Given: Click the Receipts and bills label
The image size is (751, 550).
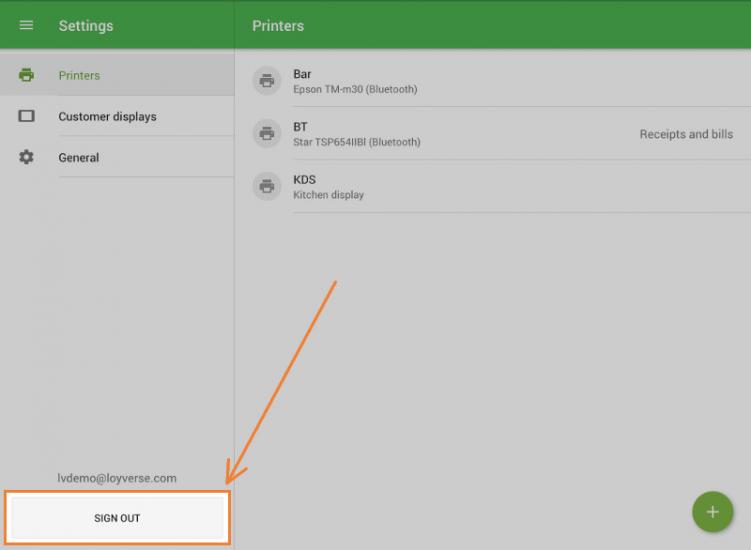Looking at the screenshot, I should 686,134.
